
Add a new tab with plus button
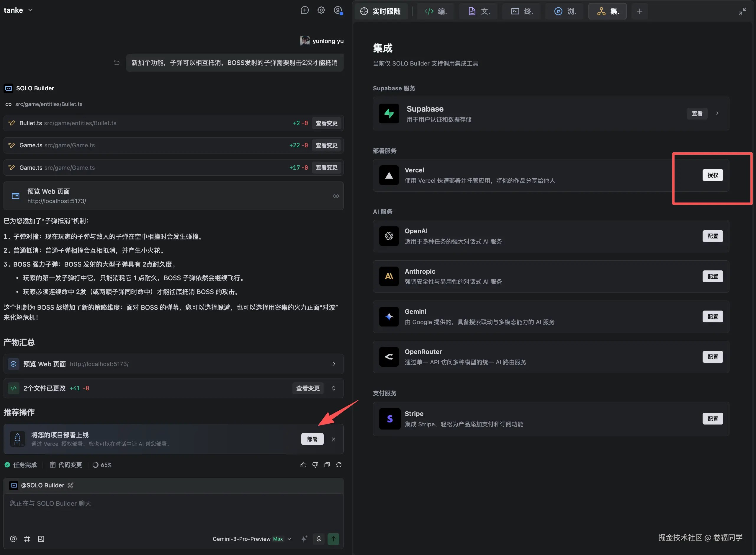pyautogui.click(x=639, y=12)
